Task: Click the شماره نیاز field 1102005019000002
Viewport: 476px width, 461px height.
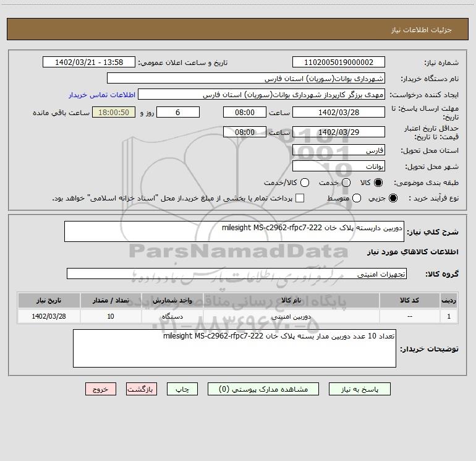Action: [339, 62]
